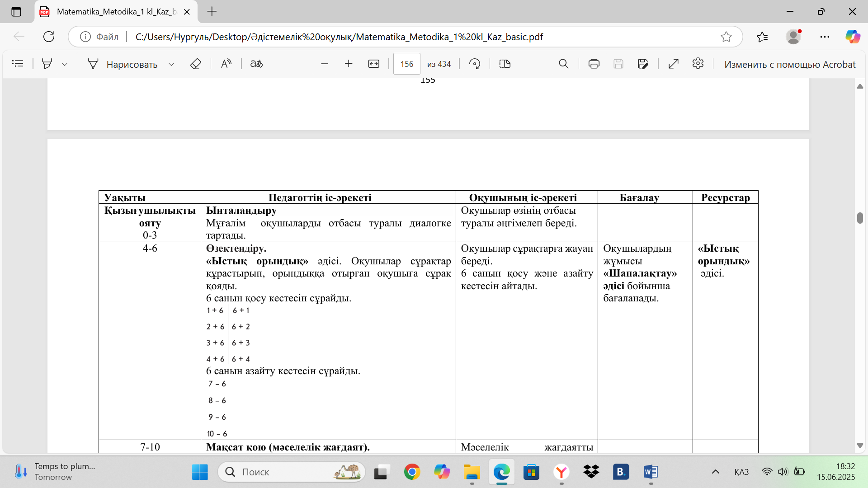Select the eraser tool

(x=195, y=64)
